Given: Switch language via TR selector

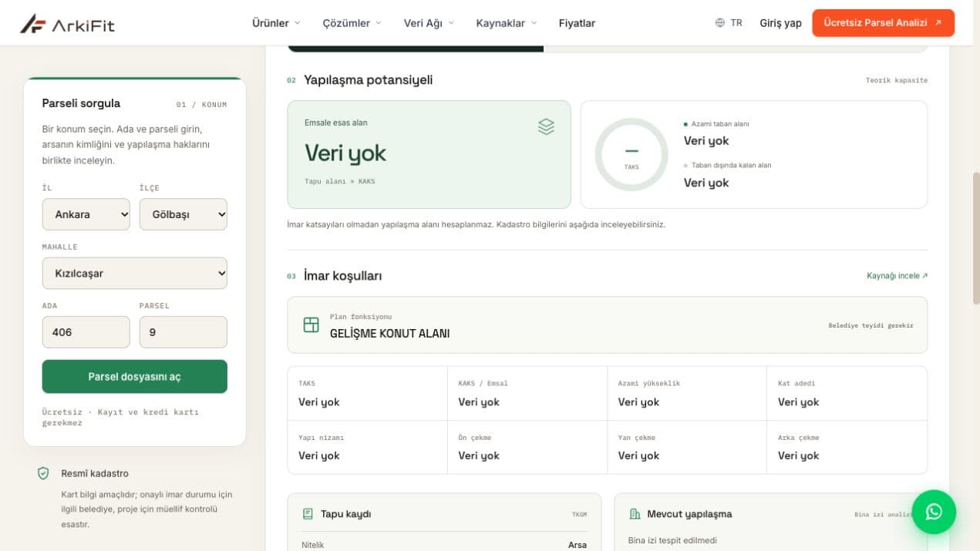Looking at the screenshot, I should (x=729, y=23).
